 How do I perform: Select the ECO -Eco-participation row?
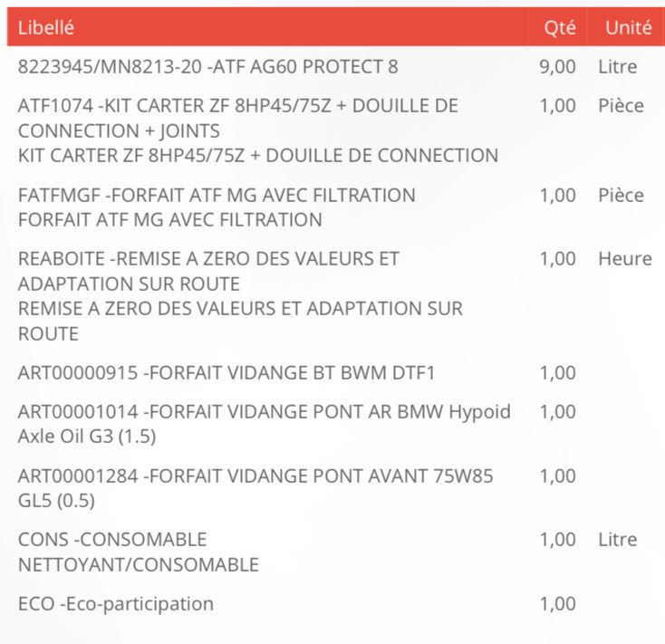coord(336,603)
